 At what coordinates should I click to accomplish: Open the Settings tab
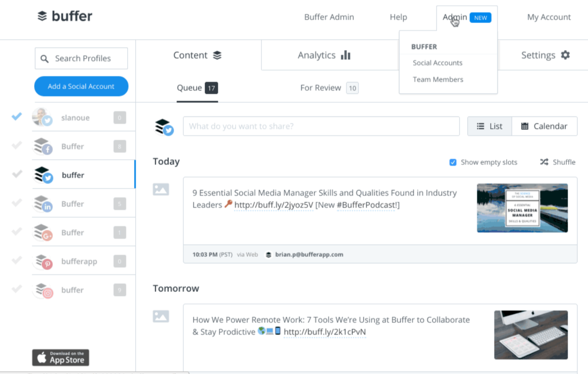pyautogui.click(x=545, y=55)
